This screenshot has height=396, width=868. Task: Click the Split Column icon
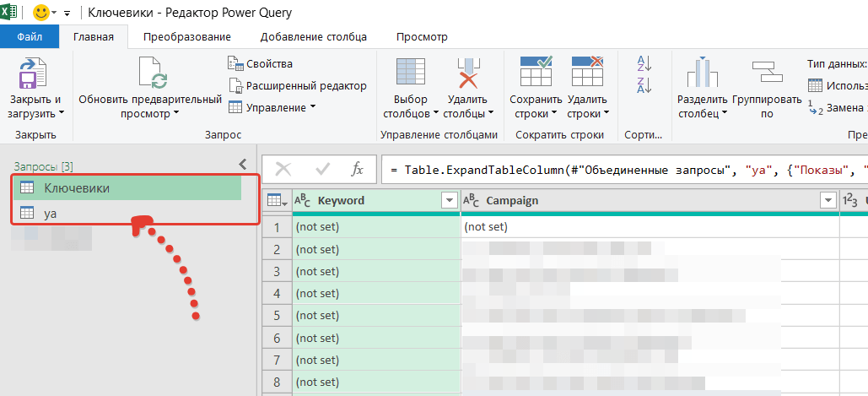(702, 73)
